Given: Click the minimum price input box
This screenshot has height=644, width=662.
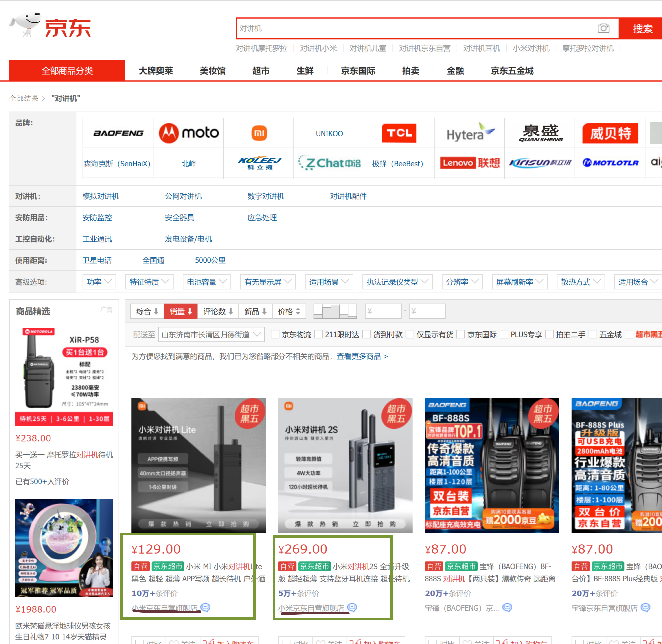Looking at the screenshot, I should tap(383, 311).
